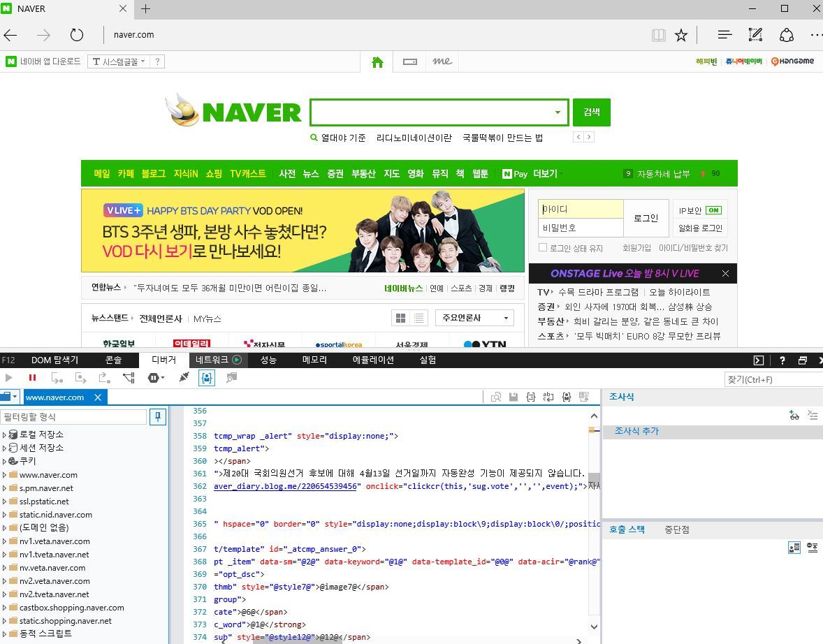
Task: Add page to favorites star icon
Action: (x=680, y=35)
